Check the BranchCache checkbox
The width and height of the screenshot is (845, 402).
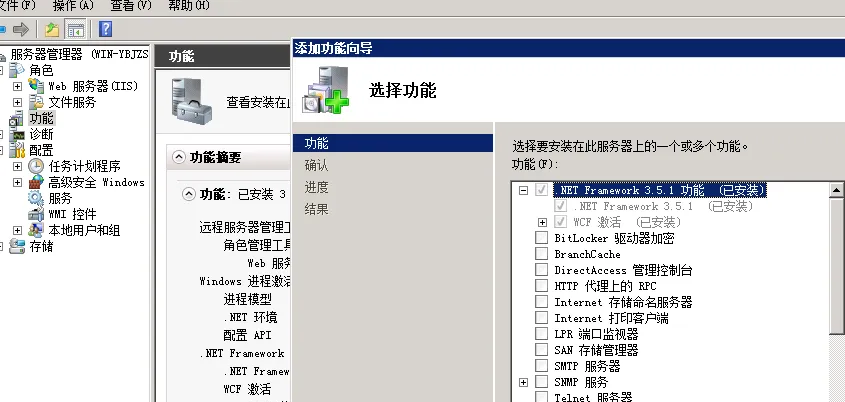click(x=541, y=254)
